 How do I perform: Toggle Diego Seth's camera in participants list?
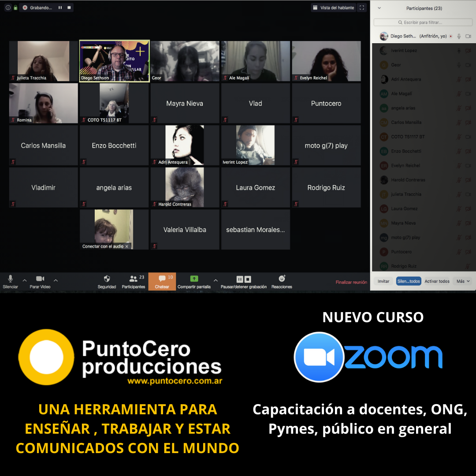pos(468,36)
